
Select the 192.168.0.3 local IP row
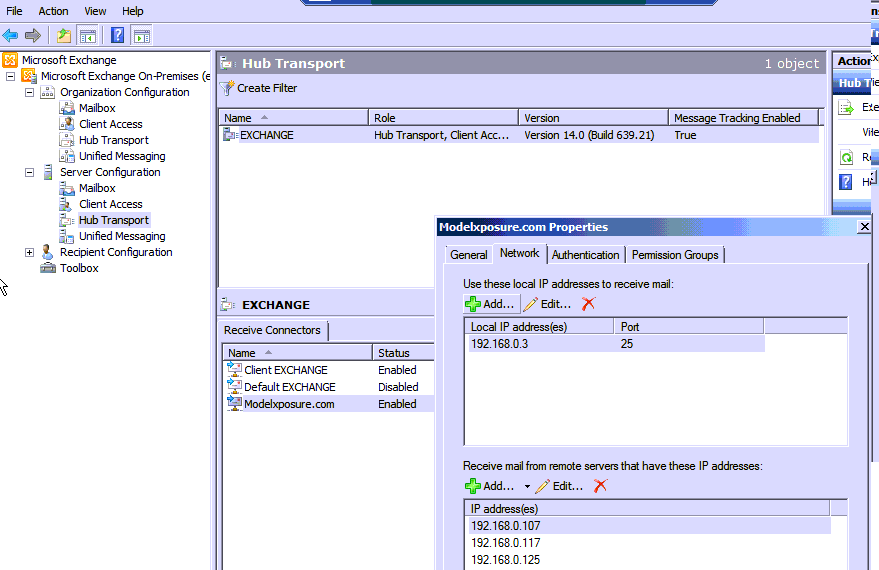(x=617, y=344)
